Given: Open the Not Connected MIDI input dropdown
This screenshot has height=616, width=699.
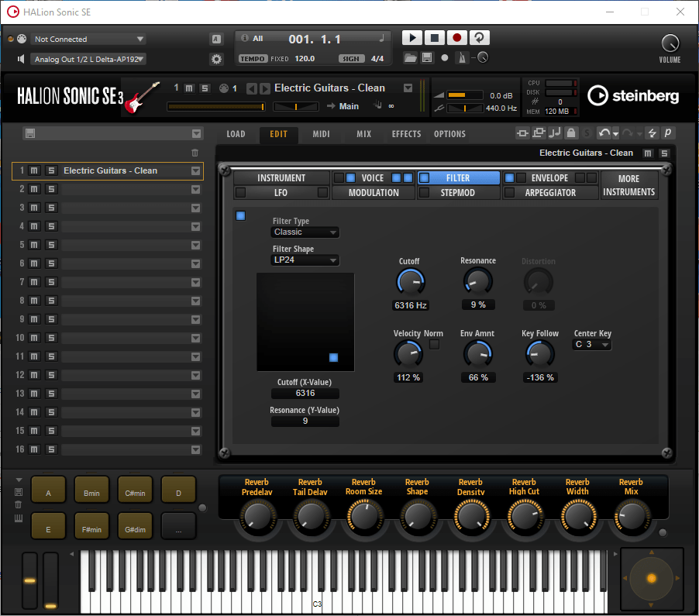Looking at the screenshot, I should (88, 40).
